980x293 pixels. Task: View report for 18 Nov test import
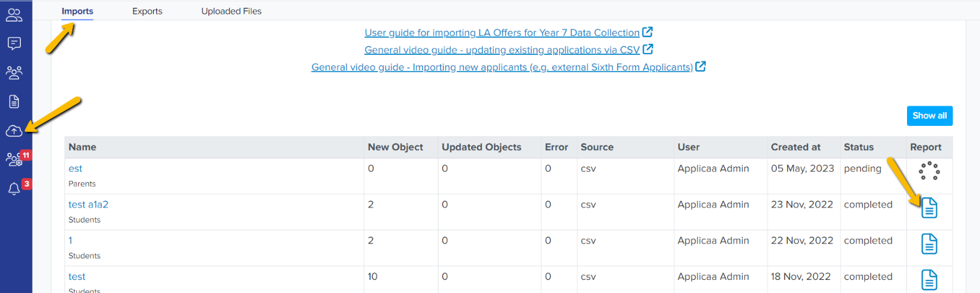coord(929,280)
